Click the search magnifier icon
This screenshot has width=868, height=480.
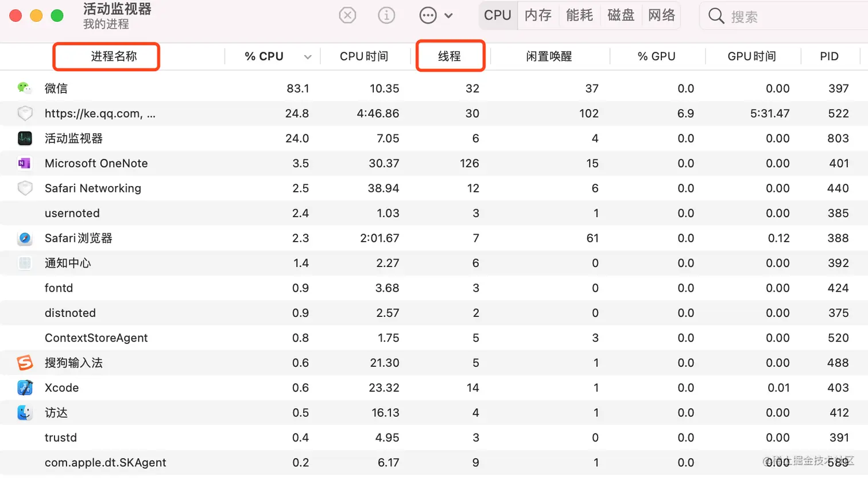(x=716, y=16)
